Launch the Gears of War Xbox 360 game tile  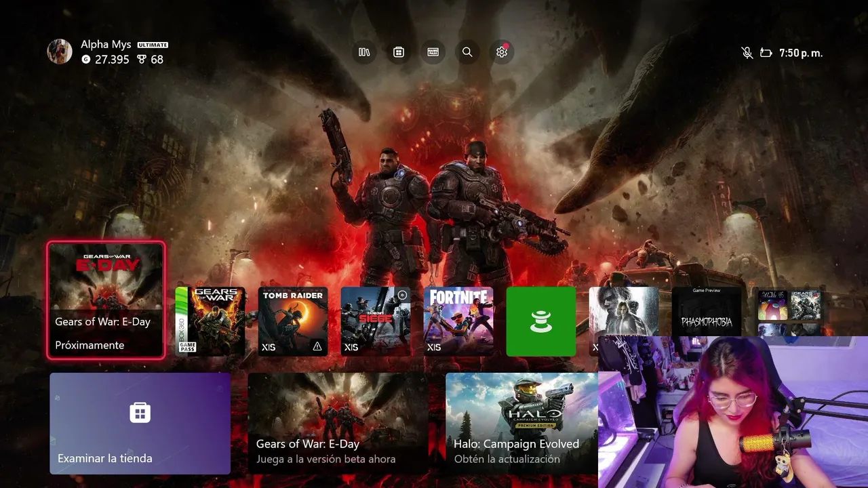pyautogui.click(x=210, y=321)
